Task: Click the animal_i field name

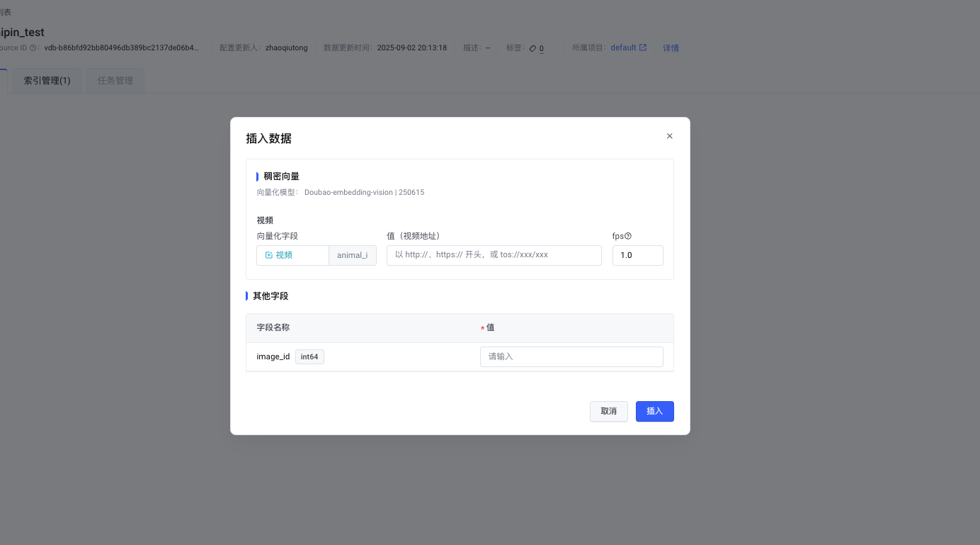Action: tap(353, 255)
